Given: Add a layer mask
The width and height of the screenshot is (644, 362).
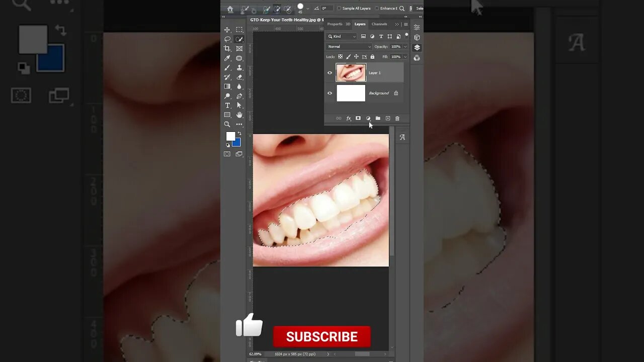Looking at the screenshot, I should 358,119.
